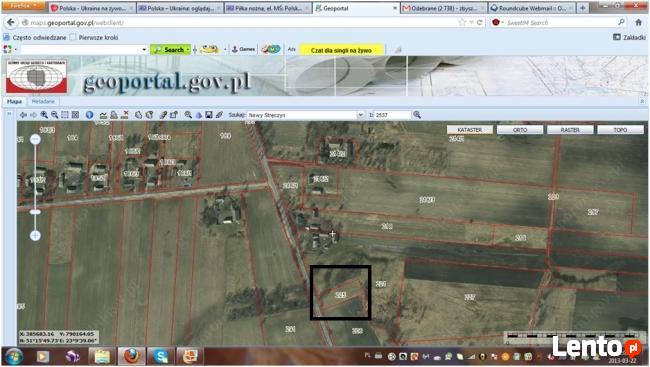
Task: Open the Metadane tab
Action: pyautogui.click(x=43, y=101)
